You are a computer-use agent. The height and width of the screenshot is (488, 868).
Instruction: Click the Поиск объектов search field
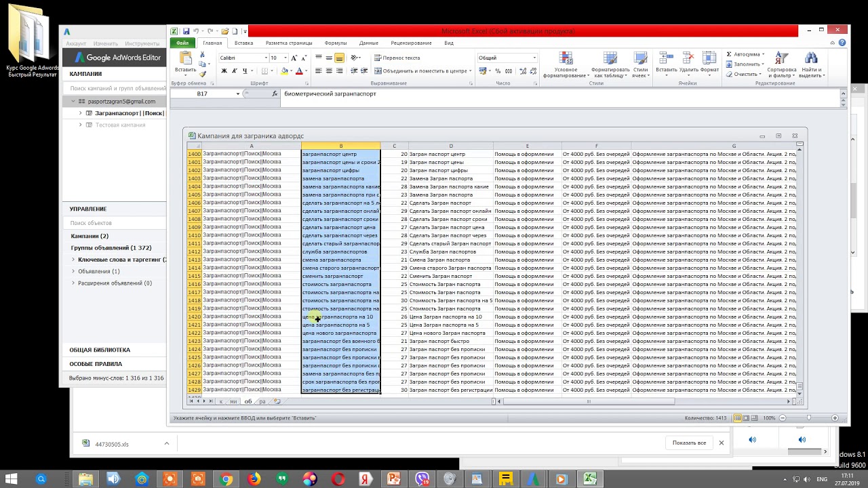[115, 223]
